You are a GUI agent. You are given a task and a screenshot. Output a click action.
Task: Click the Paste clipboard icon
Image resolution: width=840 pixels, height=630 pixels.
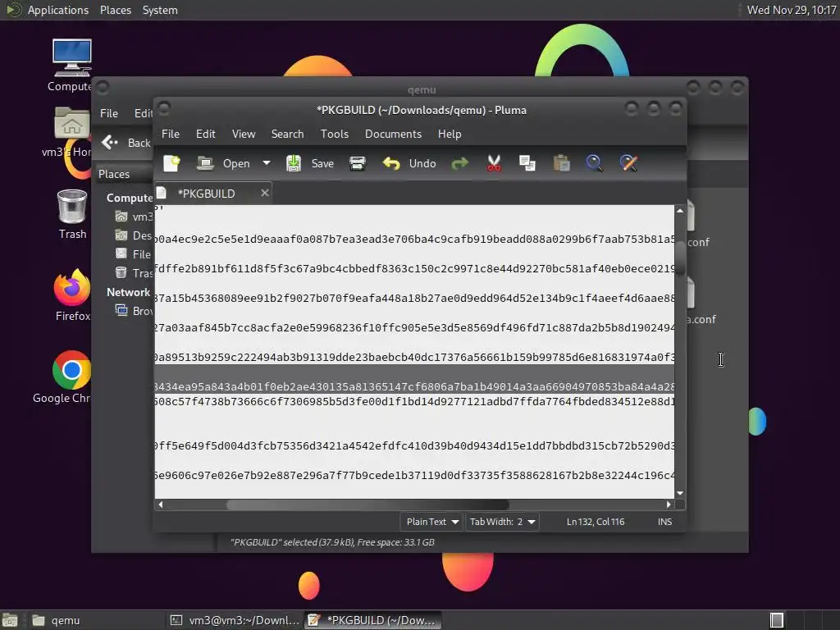(x=561, y=163)
